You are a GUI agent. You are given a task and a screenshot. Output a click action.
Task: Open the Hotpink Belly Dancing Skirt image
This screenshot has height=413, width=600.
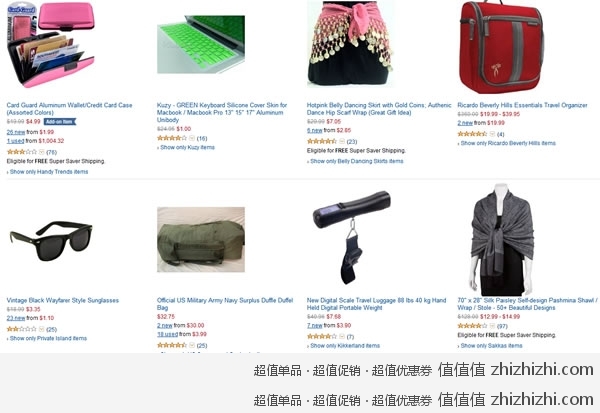click(350, 44)
